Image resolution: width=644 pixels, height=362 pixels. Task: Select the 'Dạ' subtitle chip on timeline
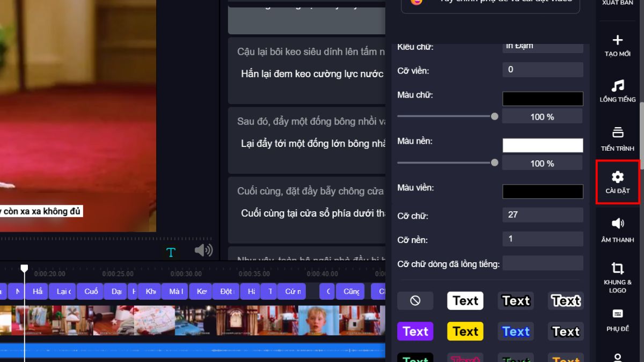(x=116, y=291)
